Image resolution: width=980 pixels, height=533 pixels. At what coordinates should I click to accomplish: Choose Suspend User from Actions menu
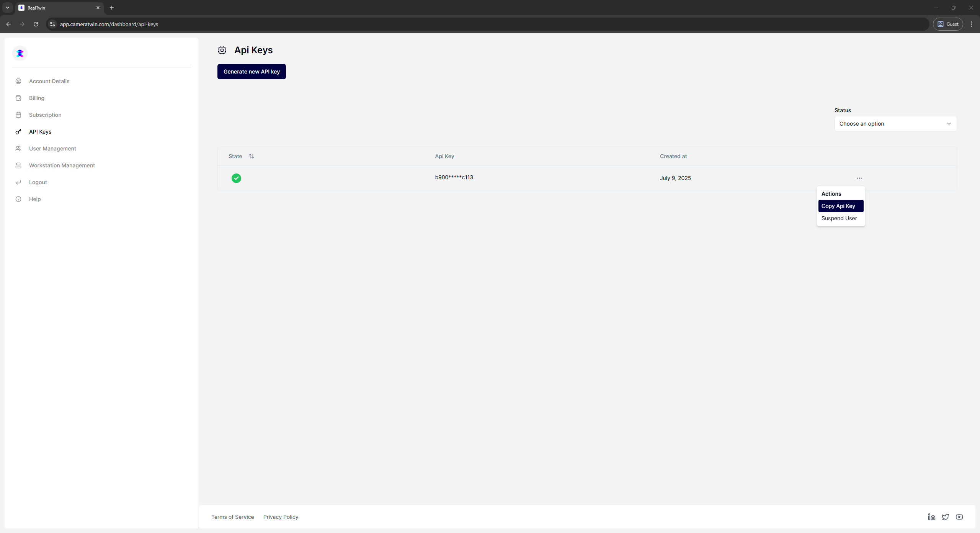point(839,218)
